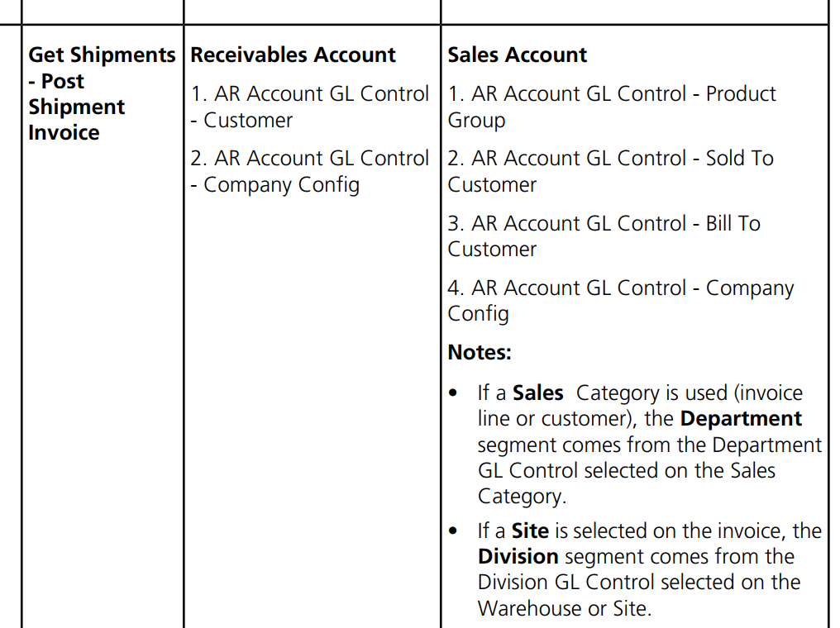Select the 'Sales Account' column heading
Screen dimensions: 840x628
point(517,55)
